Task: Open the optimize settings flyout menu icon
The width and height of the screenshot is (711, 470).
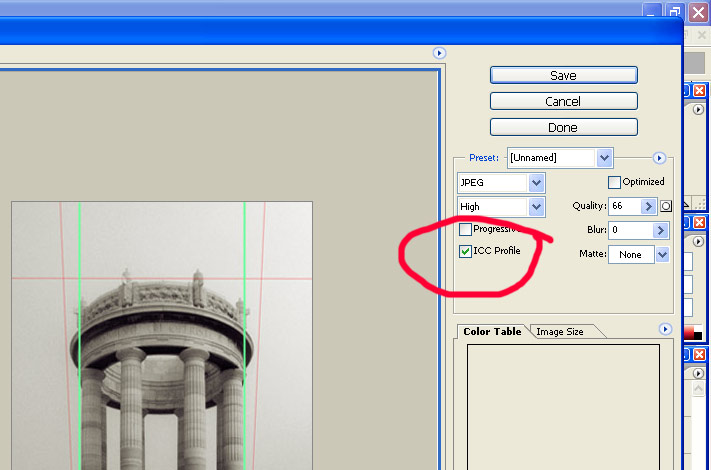Action: coord(659,158)
